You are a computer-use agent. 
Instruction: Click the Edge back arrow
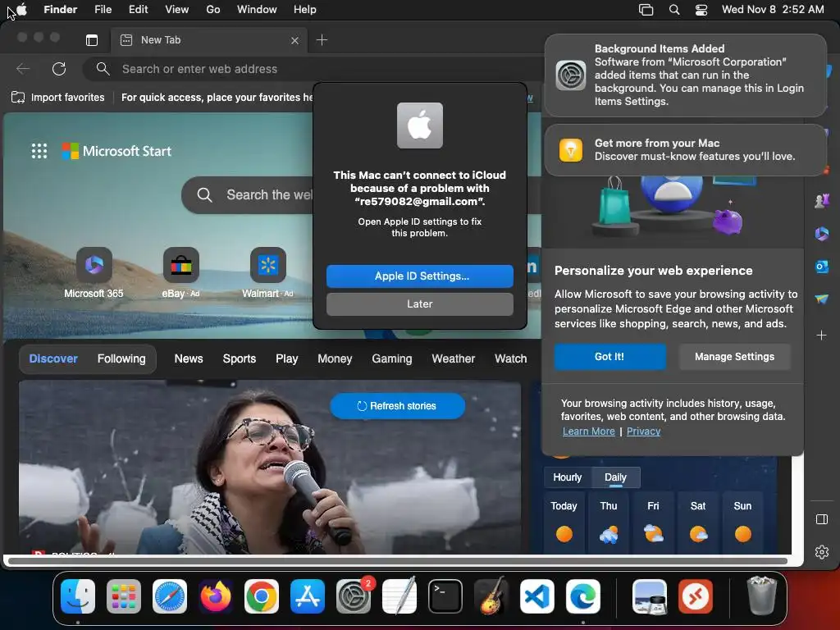click(23, 69)
